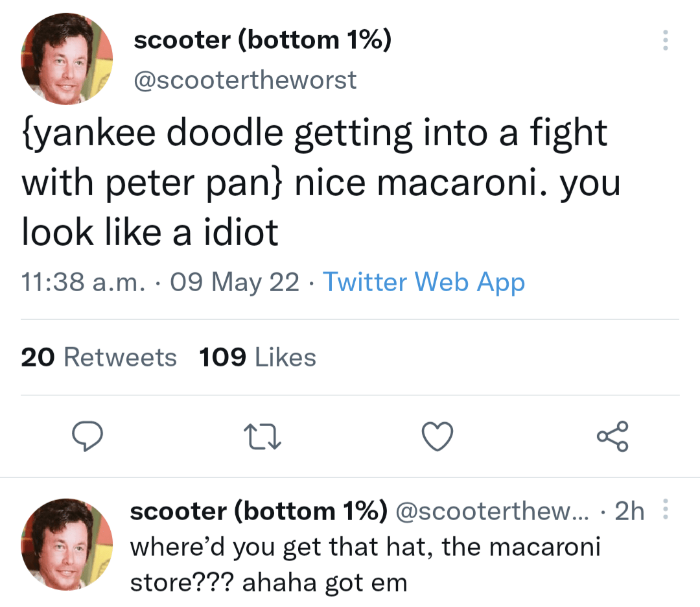Open the share icon options
This screenshot has width=700, height=607.
[x=612, y=436]
